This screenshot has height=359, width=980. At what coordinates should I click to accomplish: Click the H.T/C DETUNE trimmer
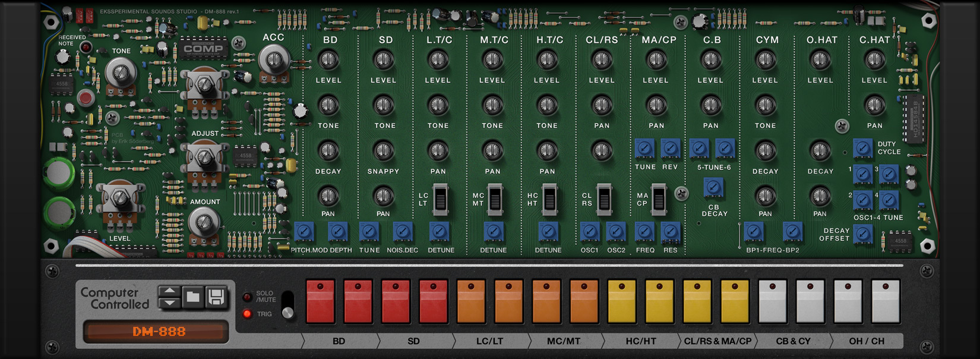pyautogui.click(x=549, y=232)
